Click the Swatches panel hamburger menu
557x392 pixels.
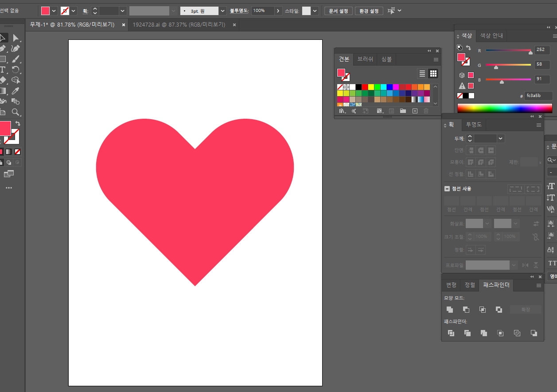coord(436,59)
